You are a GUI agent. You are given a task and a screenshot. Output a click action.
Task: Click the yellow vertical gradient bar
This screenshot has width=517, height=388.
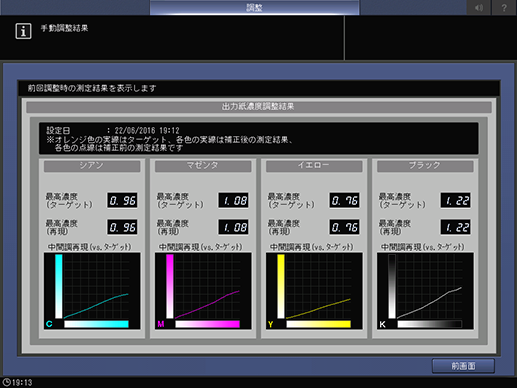pyautogui.click(x=281, y=286)
